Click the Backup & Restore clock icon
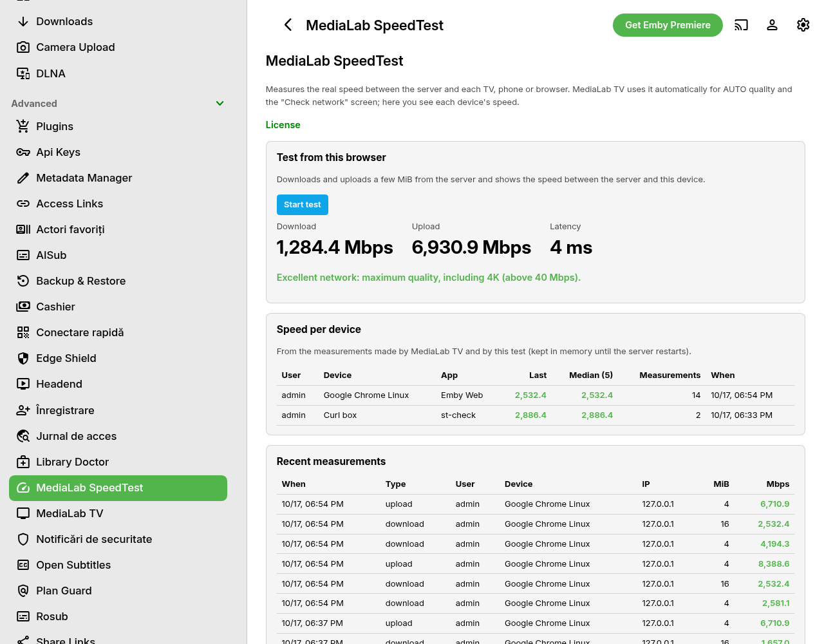824x644 pixels. (x=23, y=281)
